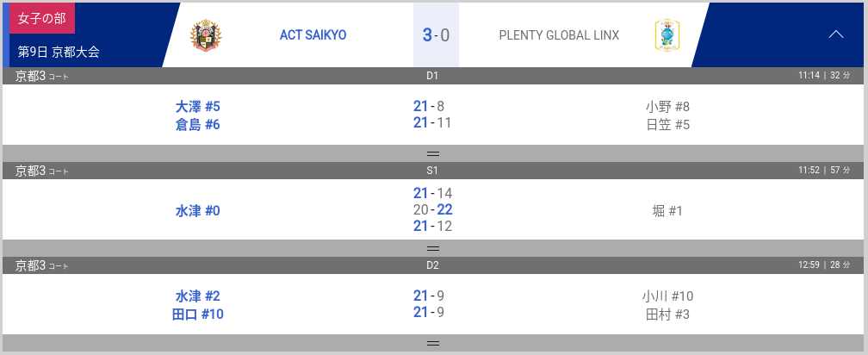Open player 小川 #10 profile
Image resolution: width=868 pixels, height=355 pixels.
(x=667, y=296)
